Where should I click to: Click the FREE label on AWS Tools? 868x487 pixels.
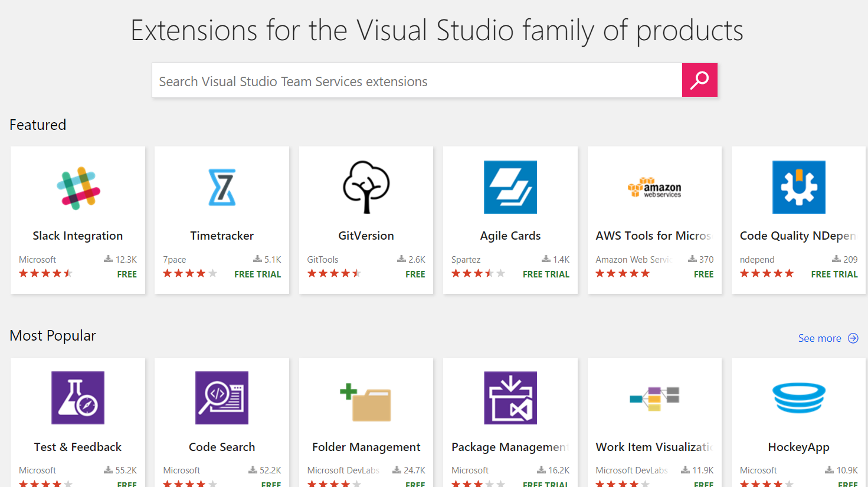click(704, 274)
